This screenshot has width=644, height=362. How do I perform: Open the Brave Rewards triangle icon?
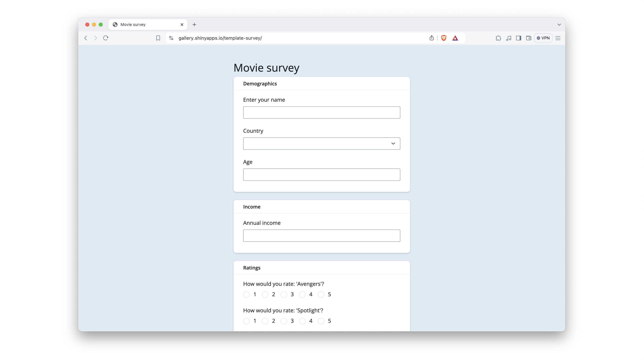(455, 38)
